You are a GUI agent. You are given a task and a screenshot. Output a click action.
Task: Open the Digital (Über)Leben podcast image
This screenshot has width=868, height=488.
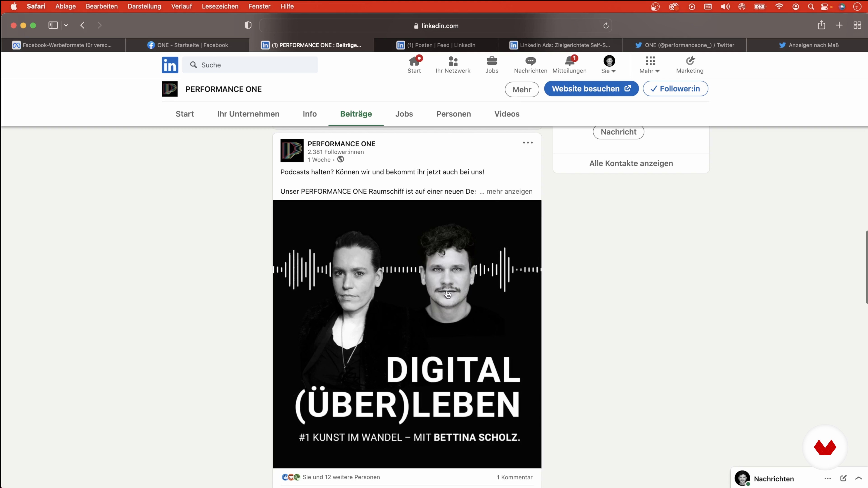[407, 334]
